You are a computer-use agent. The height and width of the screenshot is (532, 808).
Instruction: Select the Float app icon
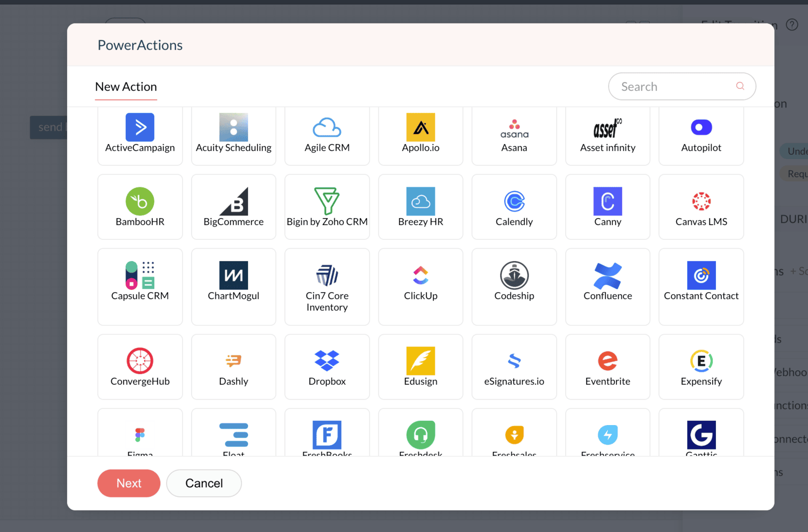234,435
